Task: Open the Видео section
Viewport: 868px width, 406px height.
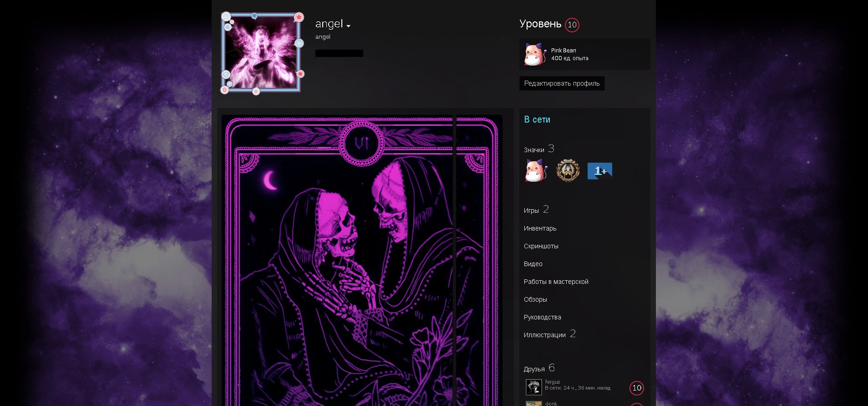Action: [x=533, y=264]
